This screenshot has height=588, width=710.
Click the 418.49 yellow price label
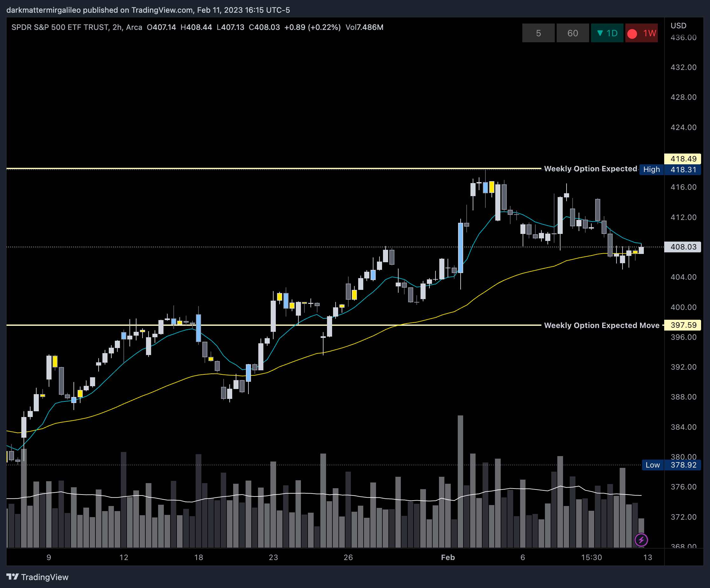(x=683, y=159)
